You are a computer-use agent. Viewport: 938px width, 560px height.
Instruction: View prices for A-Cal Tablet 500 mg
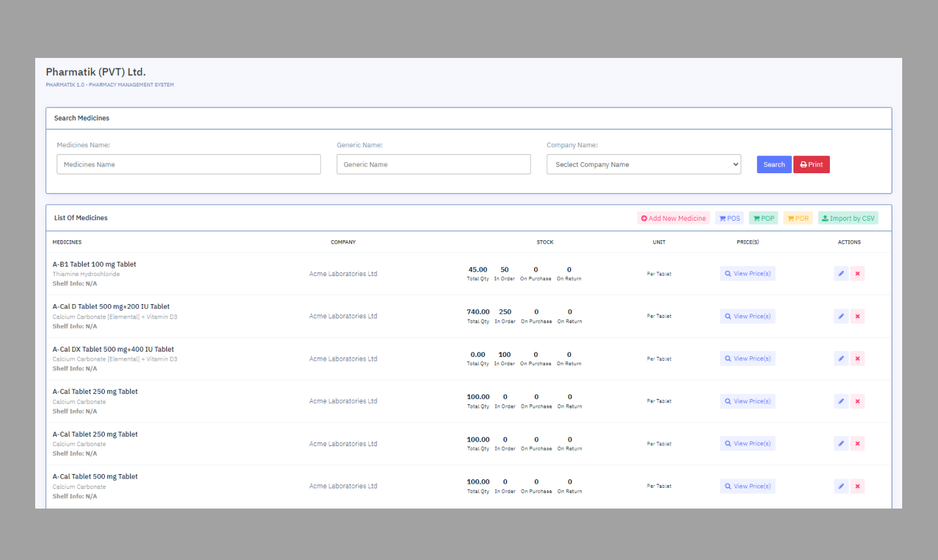pyautogui.click(x=748, y=486)
